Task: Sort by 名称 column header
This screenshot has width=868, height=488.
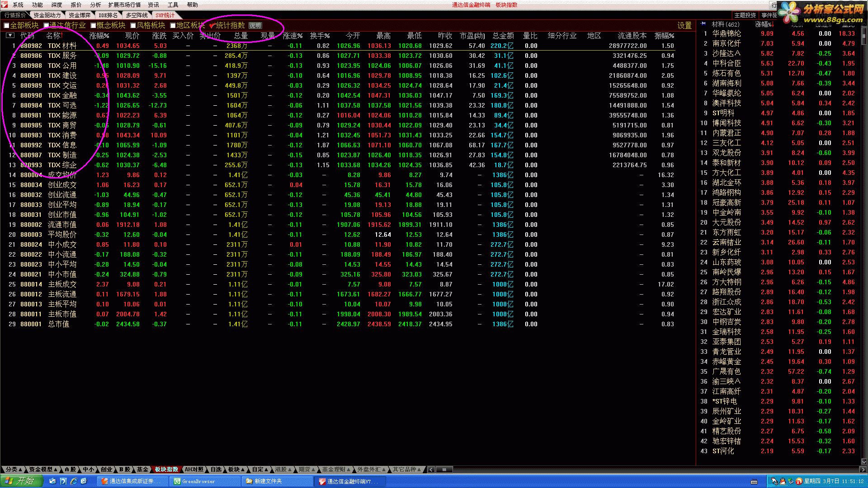Action: click(x=53, y=36)
